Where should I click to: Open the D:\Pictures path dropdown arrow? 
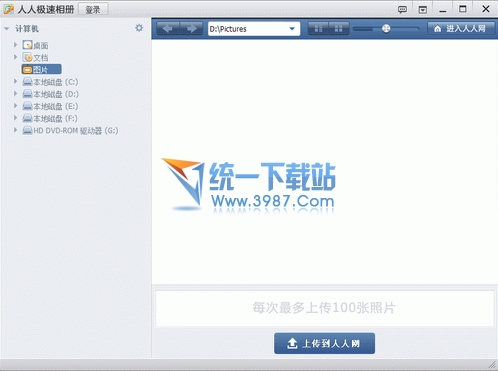tap(292, 29)
